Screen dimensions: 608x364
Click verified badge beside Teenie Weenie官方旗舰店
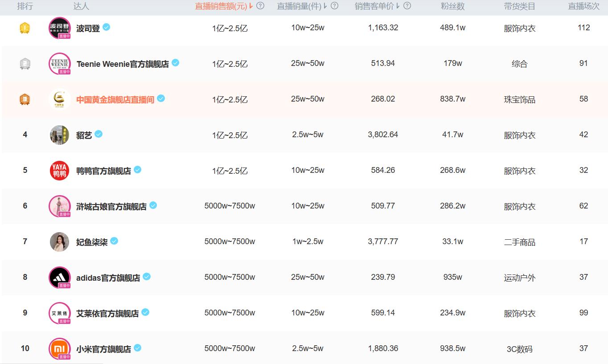tap(176, 63)
